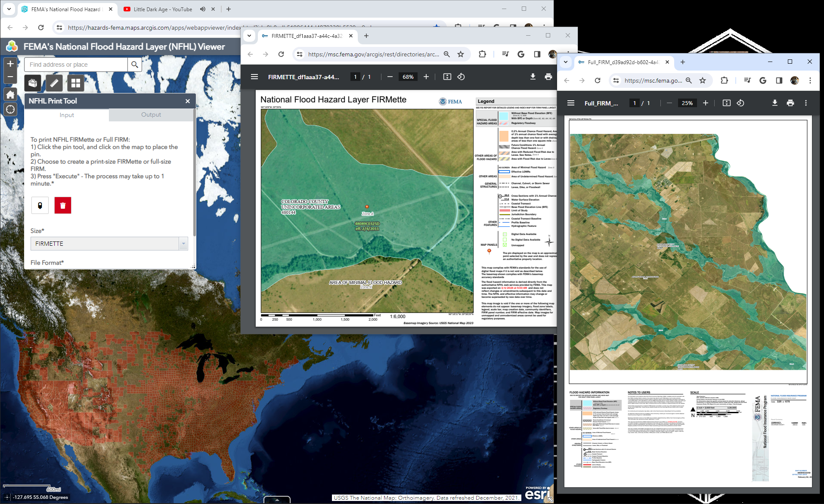Click the Find address or place field

pyautogui.click(x=76, y=65)
